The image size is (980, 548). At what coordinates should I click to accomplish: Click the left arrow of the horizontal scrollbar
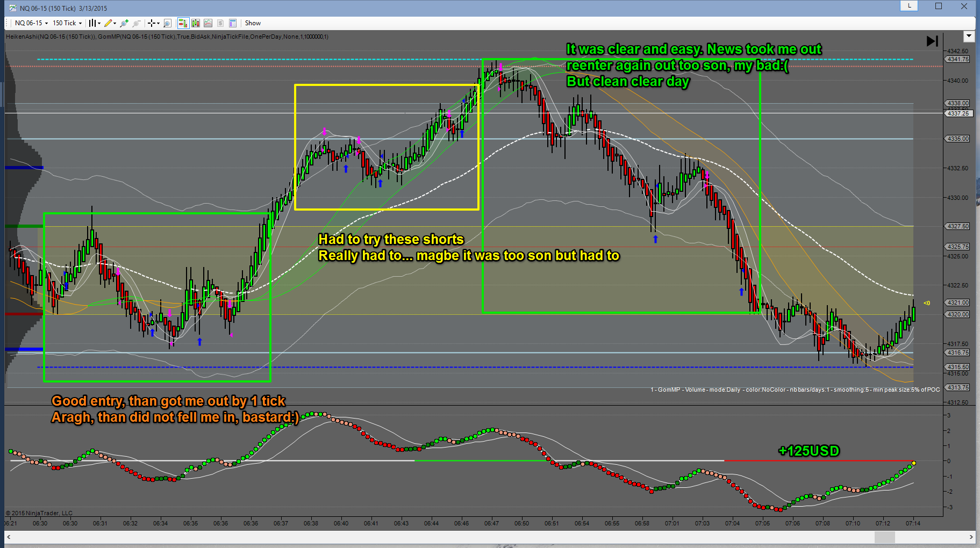click(9, 537)
